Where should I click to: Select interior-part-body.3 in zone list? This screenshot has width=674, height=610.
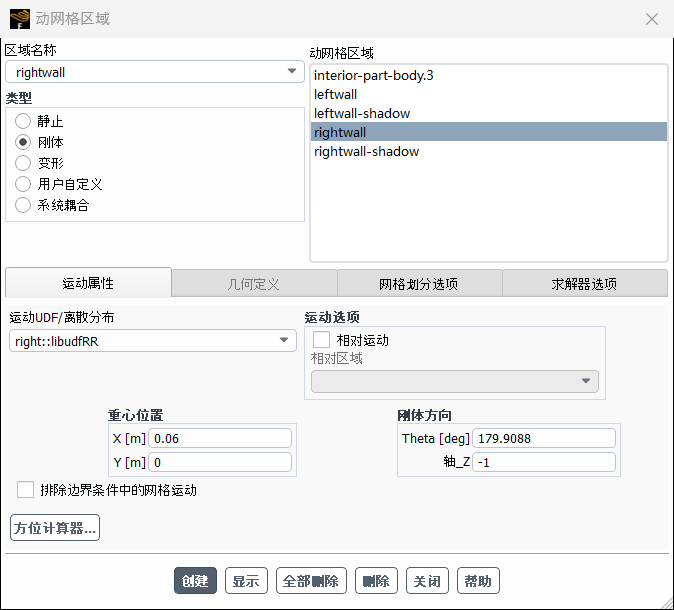(x=489, y=75)
